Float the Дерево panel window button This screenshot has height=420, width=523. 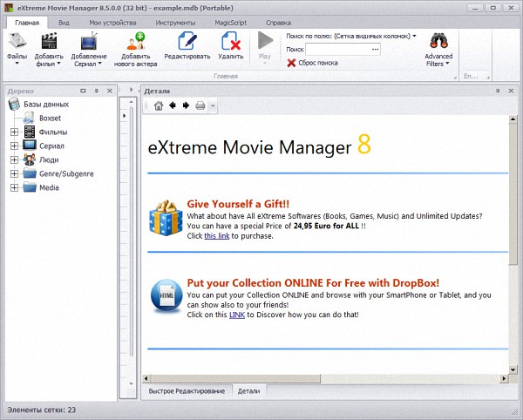click(x=83, y=91)
